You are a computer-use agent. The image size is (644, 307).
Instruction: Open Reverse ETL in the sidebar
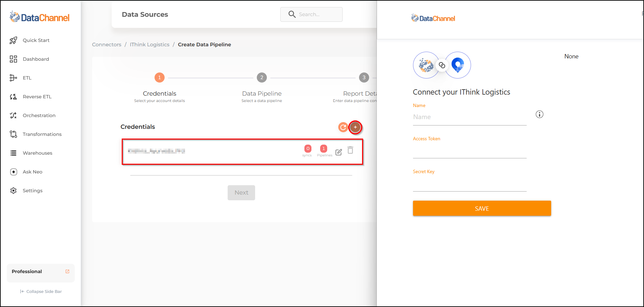pos(37,97)
